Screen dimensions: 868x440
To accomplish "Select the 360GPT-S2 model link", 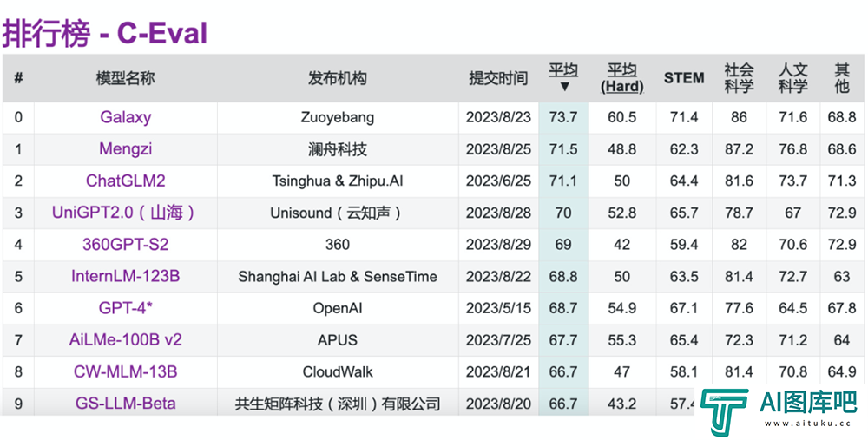I will tap(125, 245).
